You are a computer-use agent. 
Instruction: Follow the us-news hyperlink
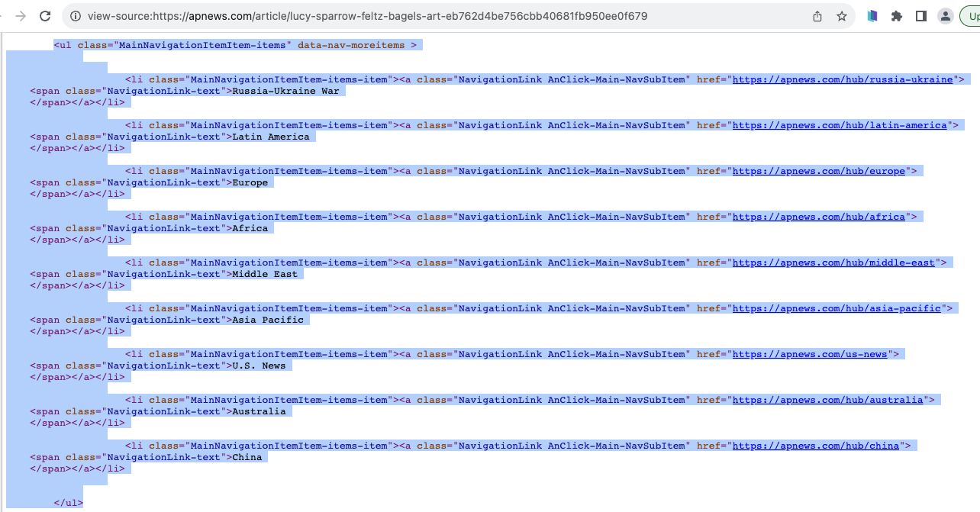811,353
